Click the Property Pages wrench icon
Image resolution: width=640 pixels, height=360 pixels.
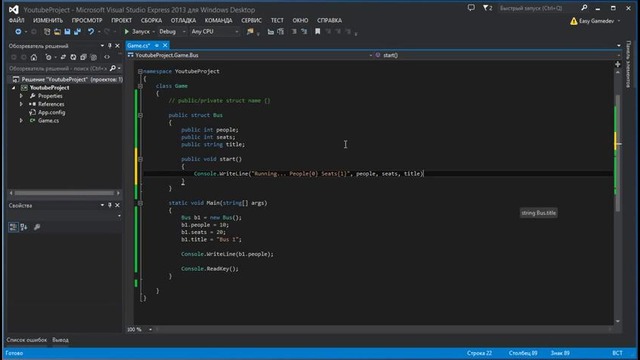tap(37, 227)
